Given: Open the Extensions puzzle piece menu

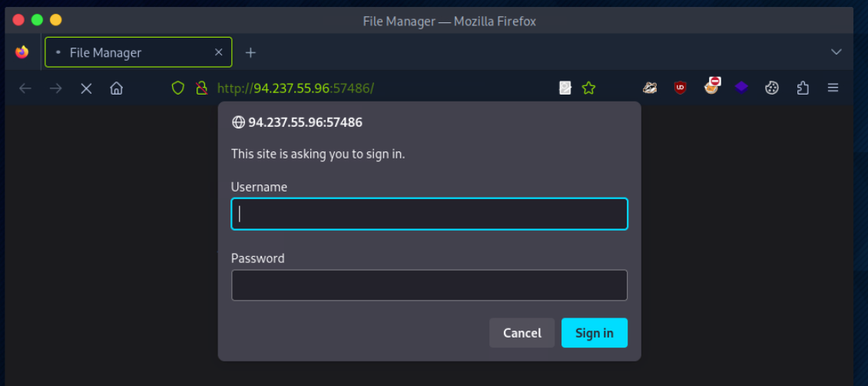Looking at the screenshot, I should click(x=803, y=88).
